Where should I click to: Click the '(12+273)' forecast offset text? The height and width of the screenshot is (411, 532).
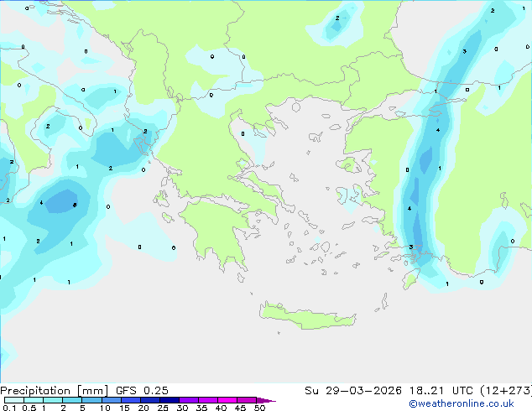pos(506,391)
